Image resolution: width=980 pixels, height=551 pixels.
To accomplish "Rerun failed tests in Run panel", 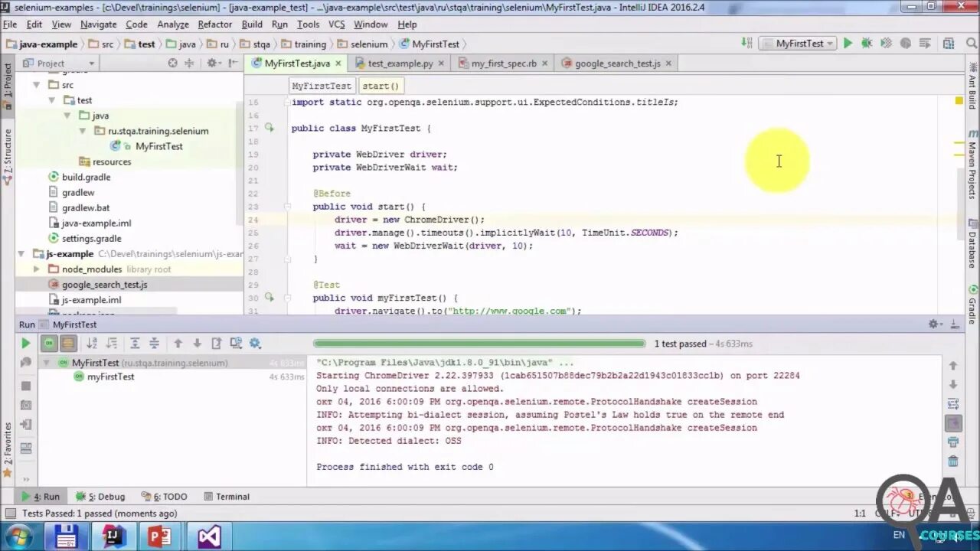I will click(x=25, y=363).
